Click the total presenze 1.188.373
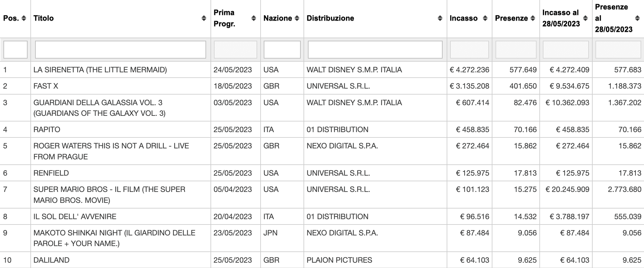The image size is (644, 268). coord(625,86)
